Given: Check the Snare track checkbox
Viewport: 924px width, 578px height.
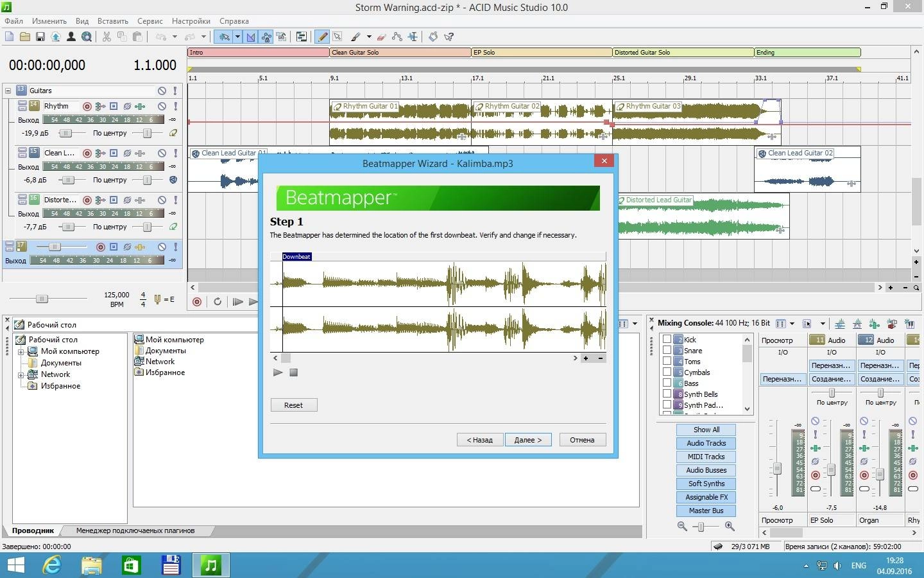Looking at the screenshot, I should (x=667, y=350).
